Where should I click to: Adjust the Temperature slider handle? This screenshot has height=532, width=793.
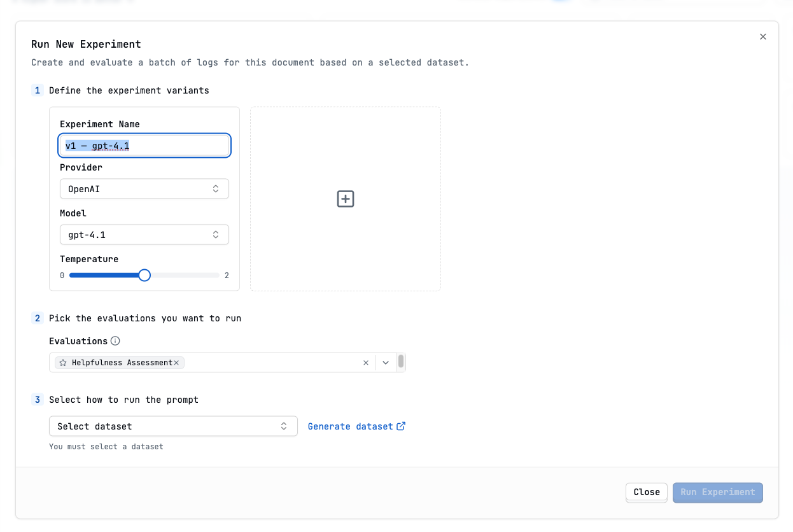click(x=144, y=275)
